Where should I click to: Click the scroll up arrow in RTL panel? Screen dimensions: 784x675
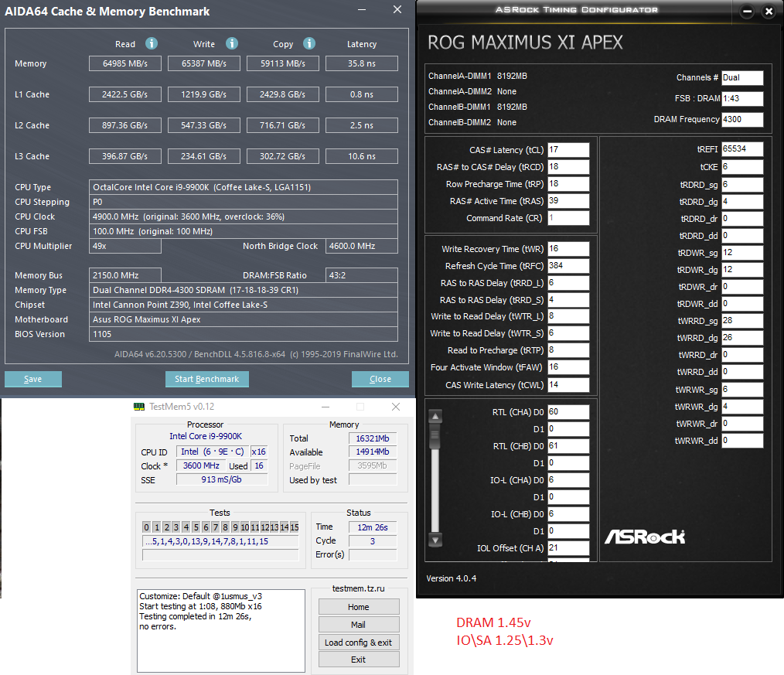point(435,416)
